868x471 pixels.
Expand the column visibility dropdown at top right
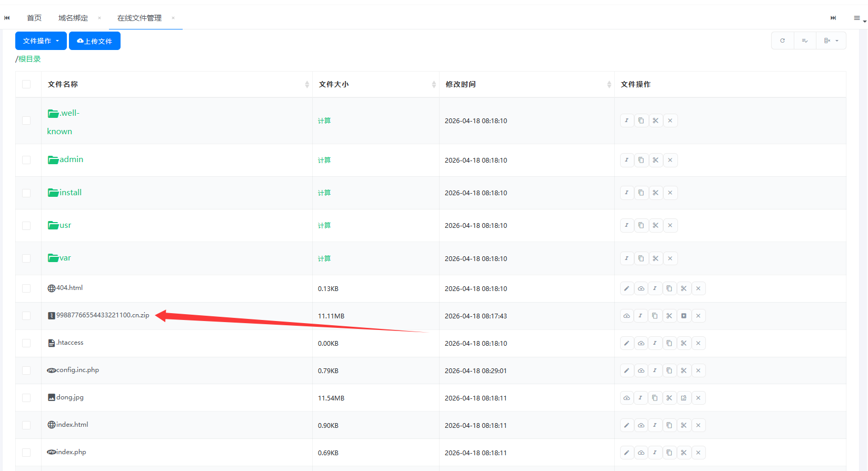(831, 41)
